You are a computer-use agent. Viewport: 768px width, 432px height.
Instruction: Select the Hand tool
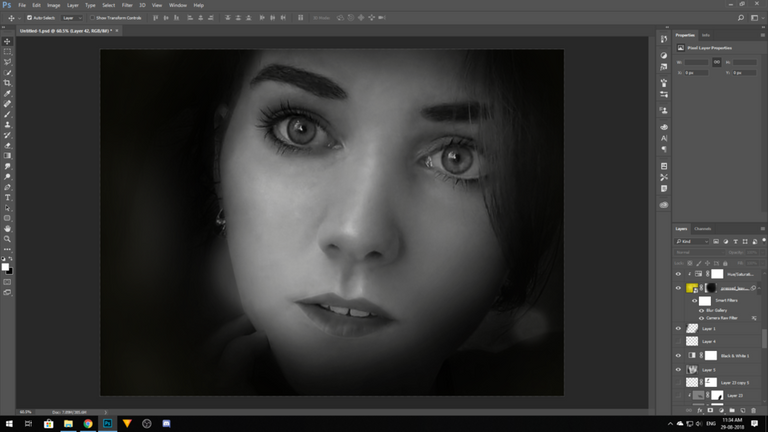click(7, 228)
